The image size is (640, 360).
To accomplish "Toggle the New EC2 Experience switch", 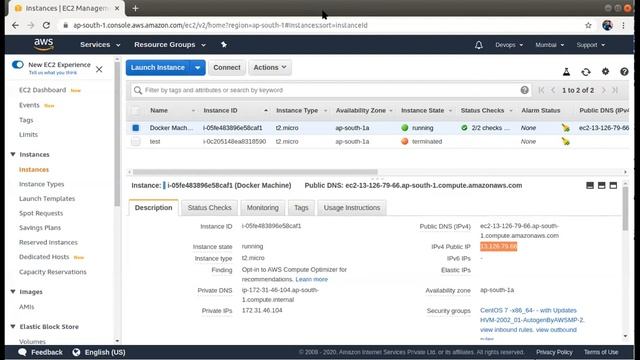I will point(18,64).
